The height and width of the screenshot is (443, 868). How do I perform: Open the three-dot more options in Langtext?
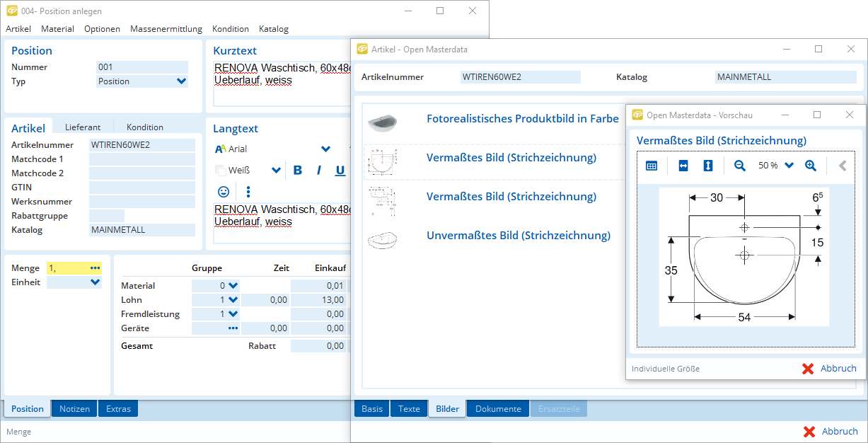(x=248, y=192)
